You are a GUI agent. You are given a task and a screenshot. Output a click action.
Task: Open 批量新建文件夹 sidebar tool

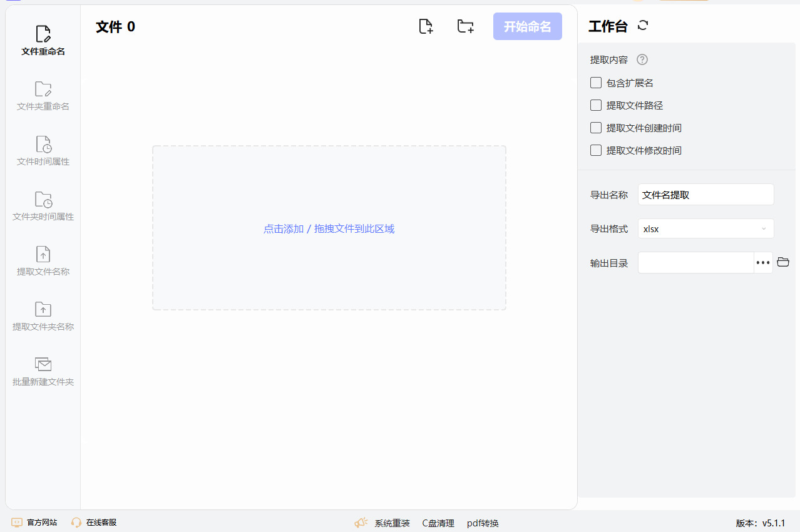point(43,372)
